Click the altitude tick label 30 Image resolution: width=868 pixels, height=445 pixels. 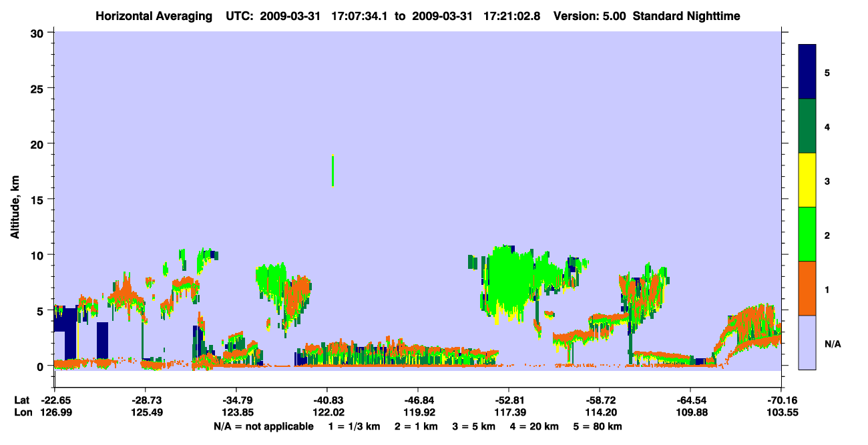[x=38, y=33]
